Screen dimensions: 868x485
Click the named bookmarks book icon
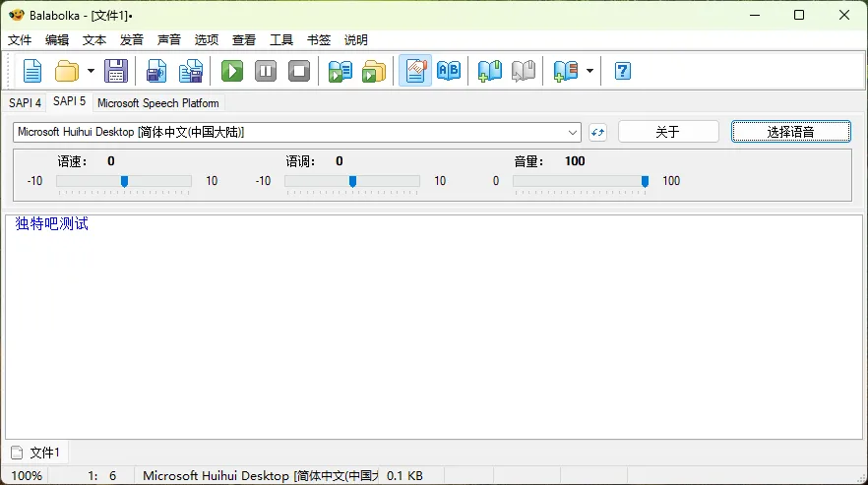[x=565, y=71]
